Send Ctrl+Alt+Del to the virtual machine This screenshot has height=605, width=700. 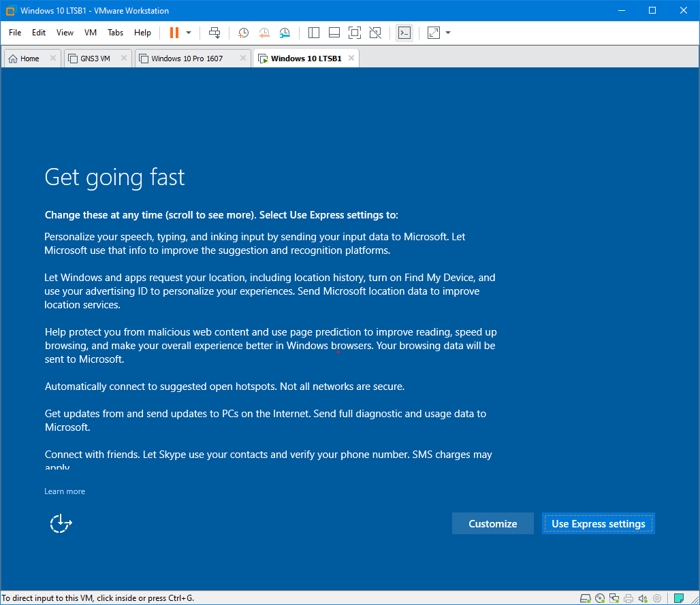214,33
